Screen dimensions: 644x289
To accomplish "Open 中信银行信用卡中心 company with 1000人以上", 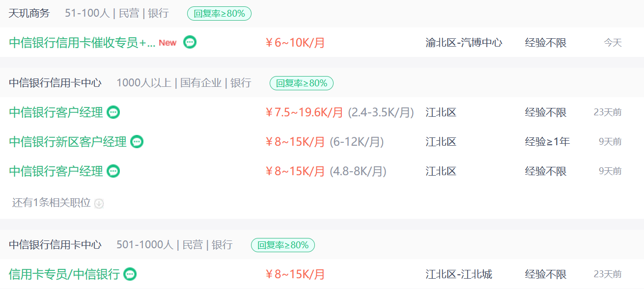I will tap(55, 83).
